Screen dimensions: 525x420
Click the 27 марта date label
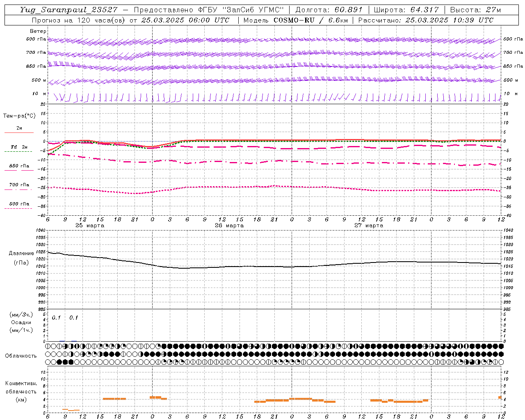[369, 226]
